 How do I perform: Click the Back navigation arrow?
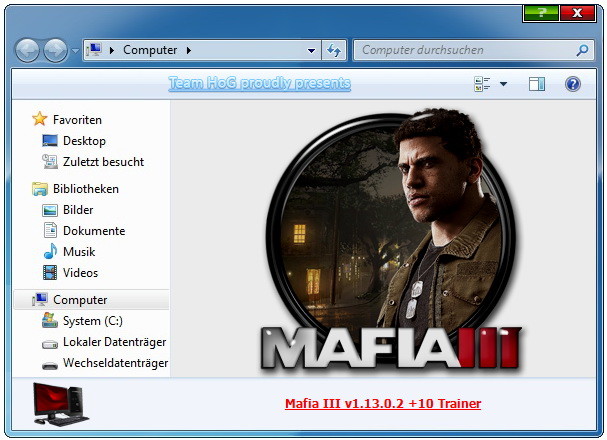(27, 50)
